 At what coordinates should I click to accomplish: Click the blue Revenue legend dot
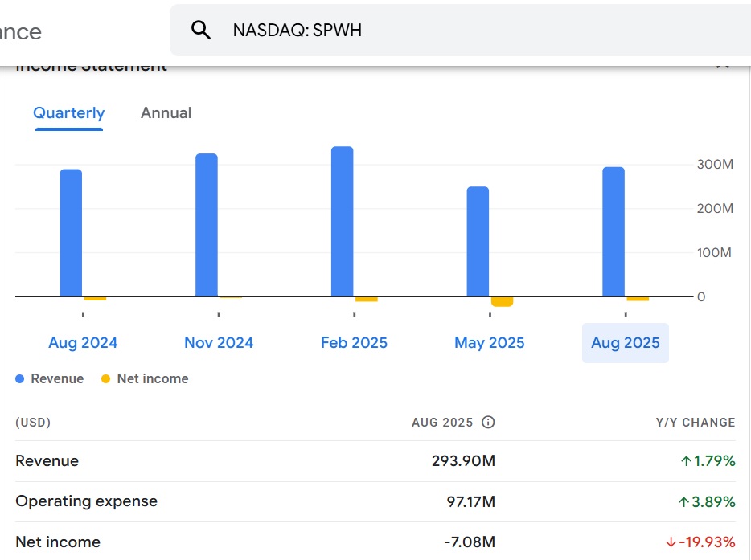pos(19,378)
